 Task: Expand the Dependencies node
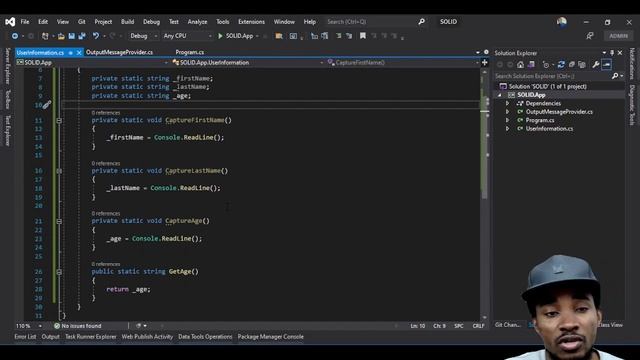[x=507, y=103]
